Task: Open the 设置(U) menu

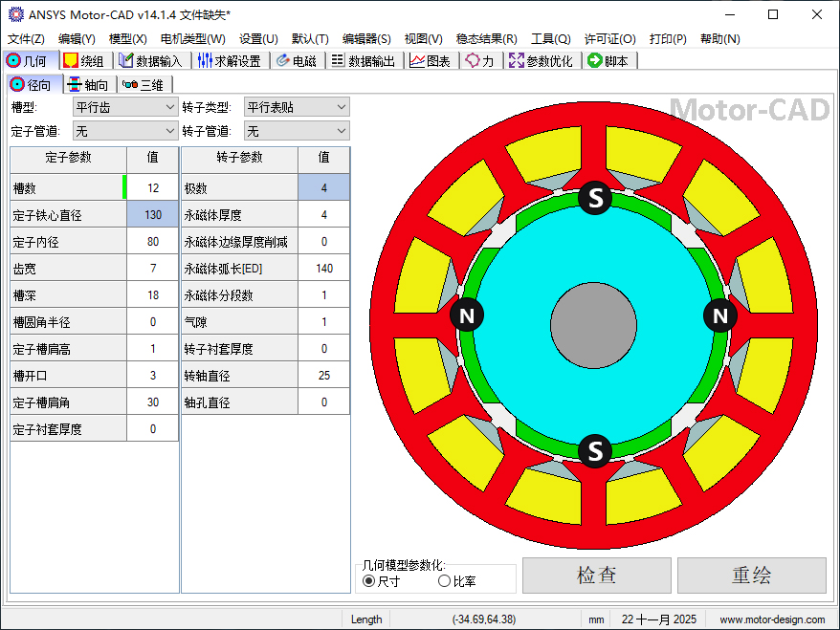Action: click(258, 39)
